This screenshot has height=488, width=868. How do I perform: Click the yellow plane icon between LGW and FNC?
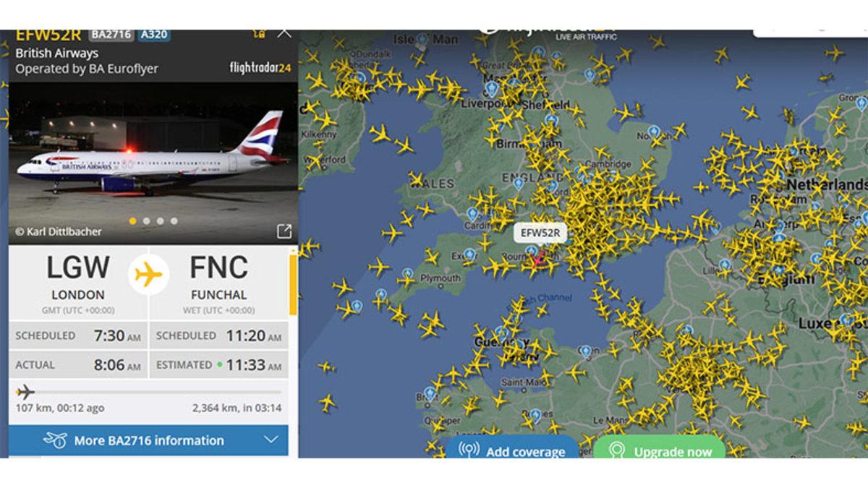click(149, 275)
